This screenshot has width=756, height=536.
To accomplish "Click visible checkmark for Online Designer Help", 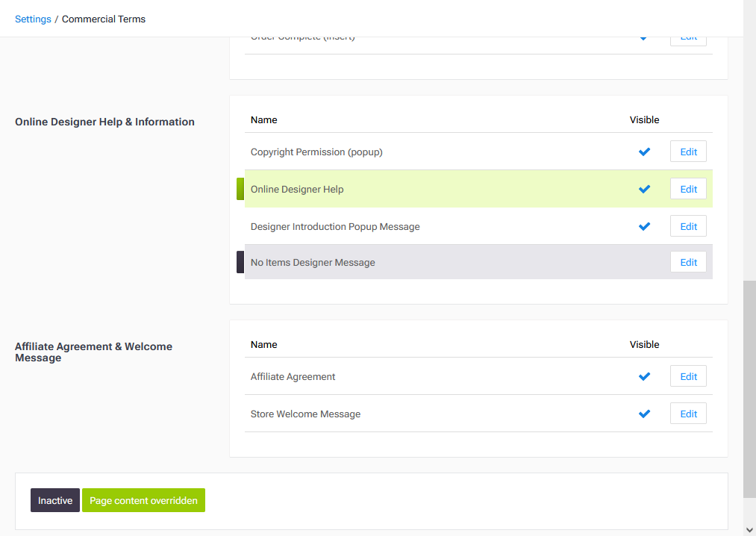I will (644, 189).
